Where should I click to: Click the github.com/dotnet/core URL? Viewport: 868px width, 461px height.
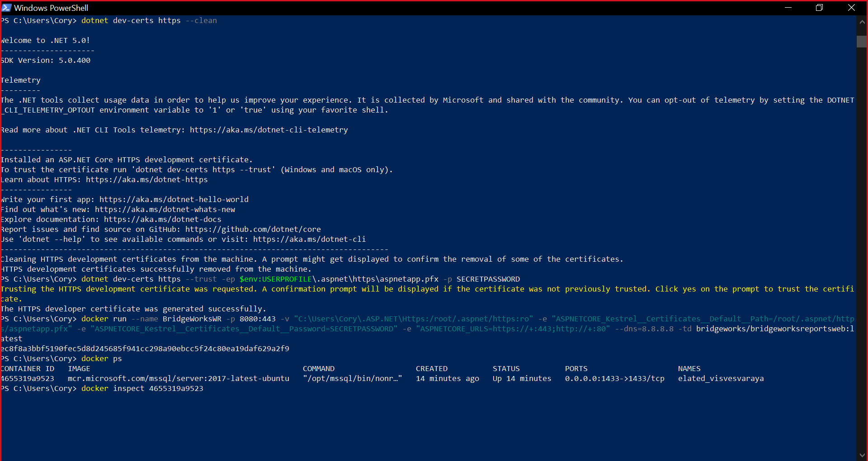pos(253,230)
